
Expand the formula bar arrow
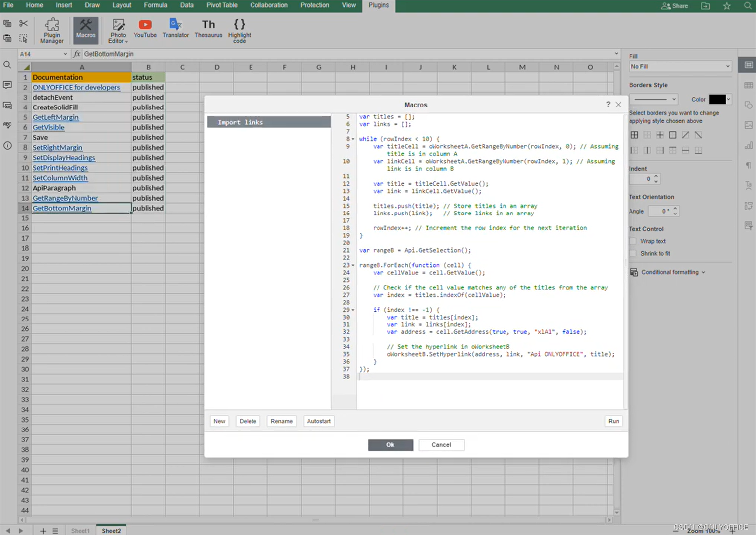click(x=616, y=54)
